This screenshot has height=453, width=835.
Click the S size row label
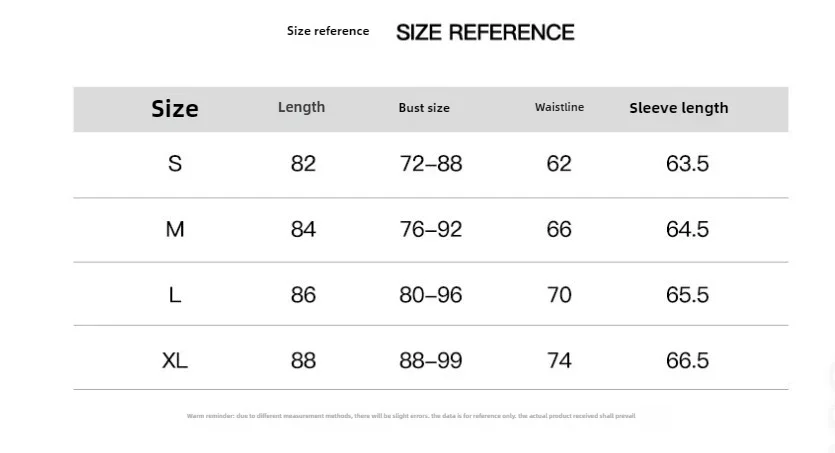pos(175,163)
